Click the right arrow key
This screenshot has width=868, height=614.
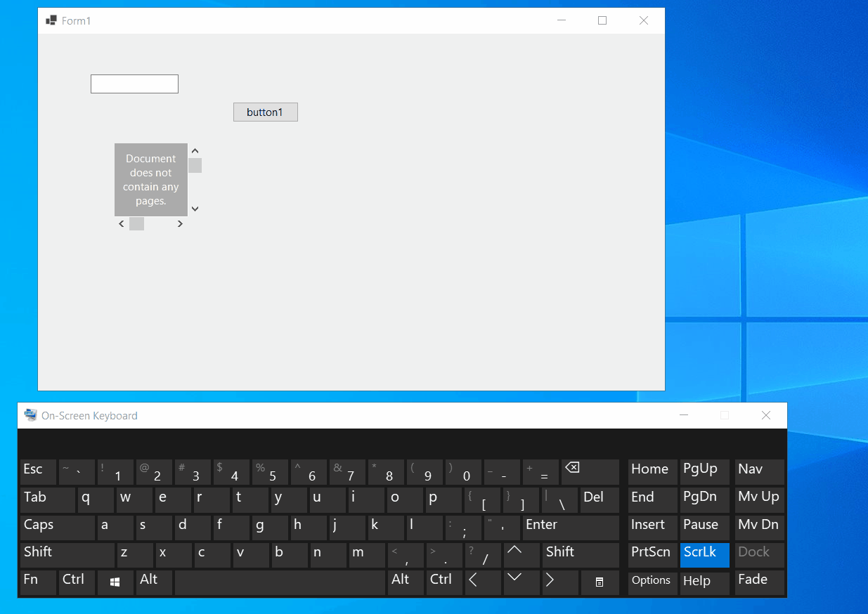(560, 582)
